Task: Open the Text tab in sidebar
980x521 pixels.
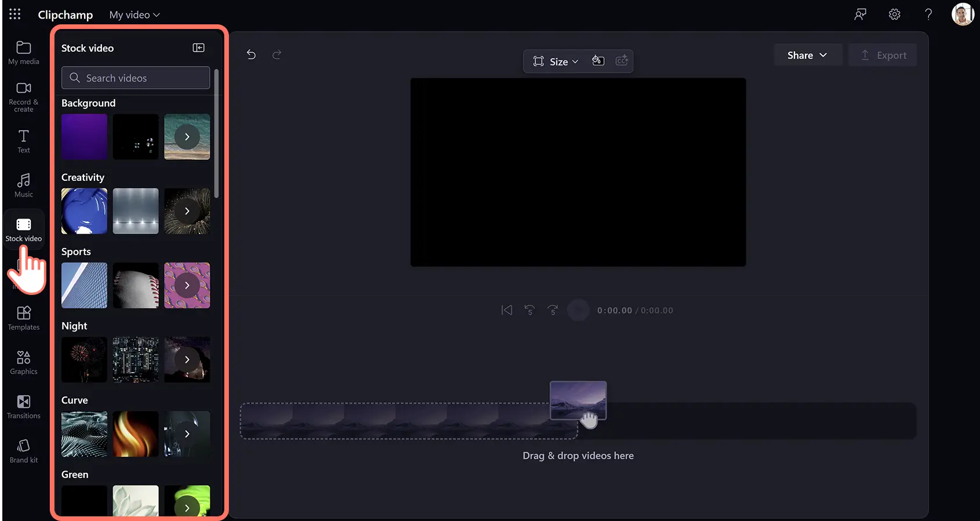Action: coord(24,141)
